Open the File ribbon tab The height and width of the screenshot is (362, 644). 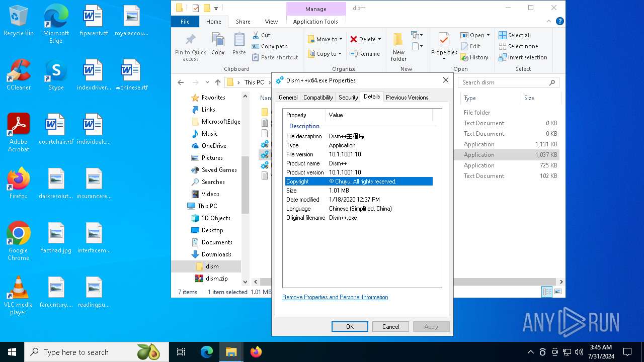click(185, 22)
